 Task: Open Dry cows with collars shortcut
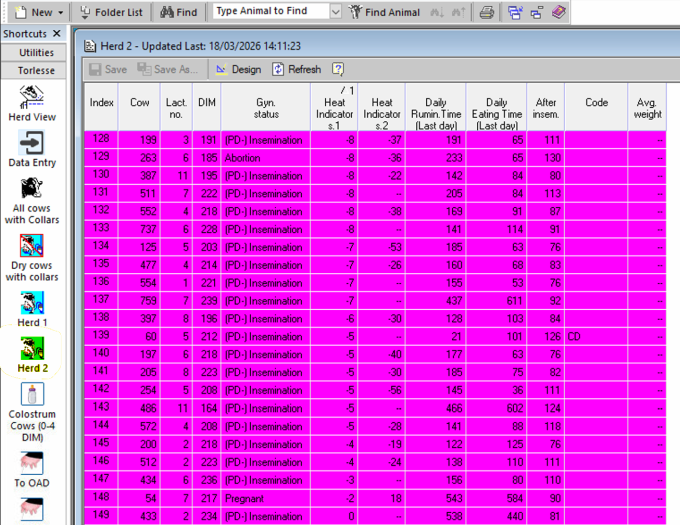(x=32, y=258)
